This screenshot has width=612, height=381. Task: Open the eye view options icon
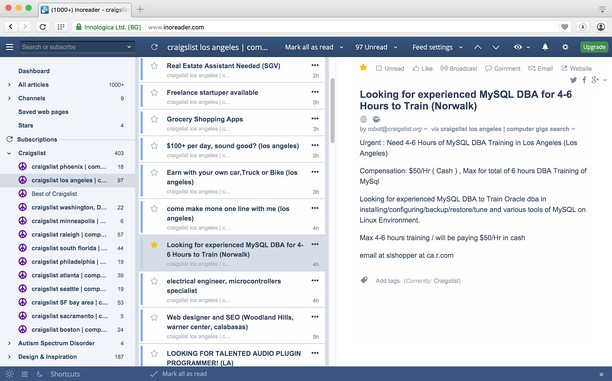click(518, 47)
